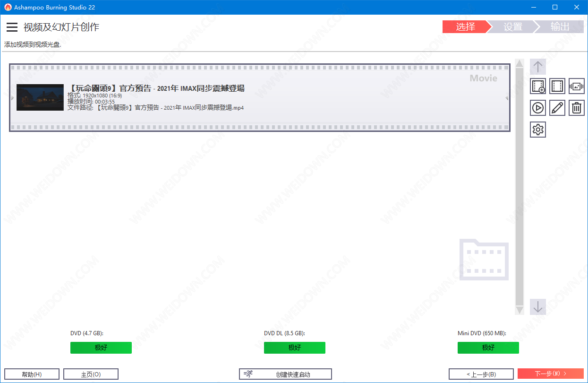Move the movie up with the up arrow

coord(538,67)
